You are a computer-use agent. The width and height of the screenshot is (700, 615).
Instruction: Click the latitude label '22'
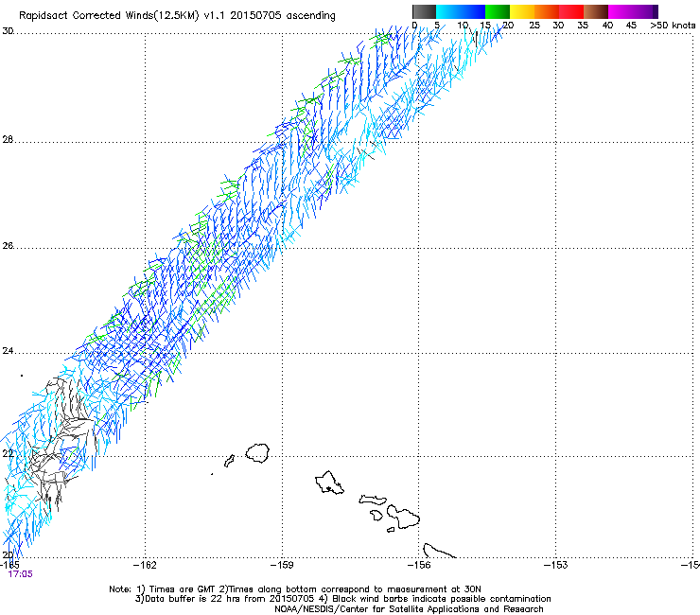(8, 453)
